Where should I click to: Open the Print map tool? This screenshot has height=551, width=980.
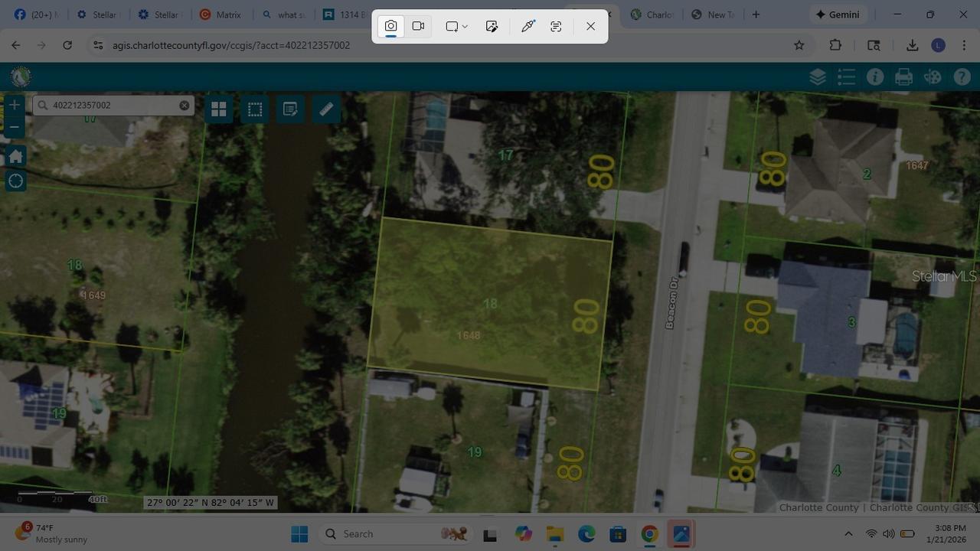pyautogui.click(x=903, y=77)
